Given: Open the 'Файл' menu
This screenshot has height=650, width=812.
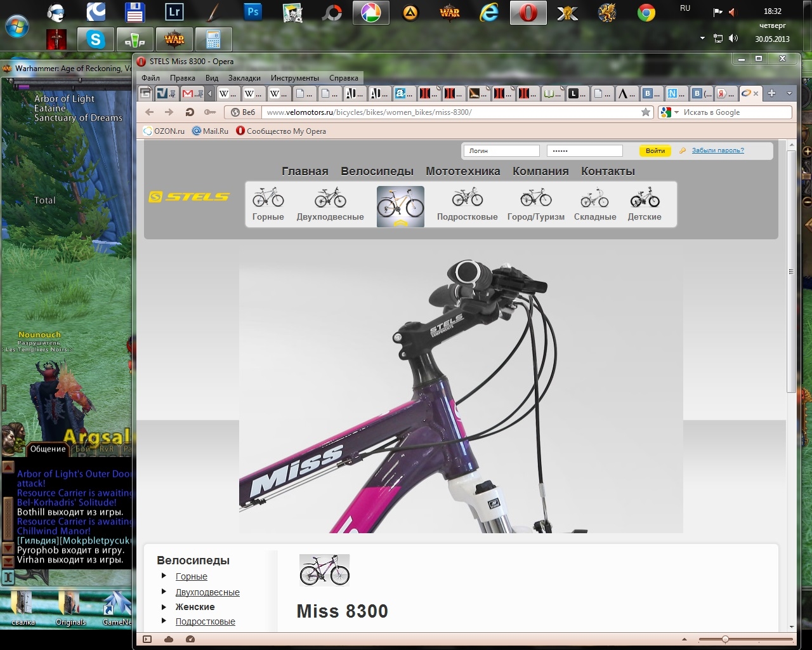Looking at the screenshot, I should coord(150,78).
